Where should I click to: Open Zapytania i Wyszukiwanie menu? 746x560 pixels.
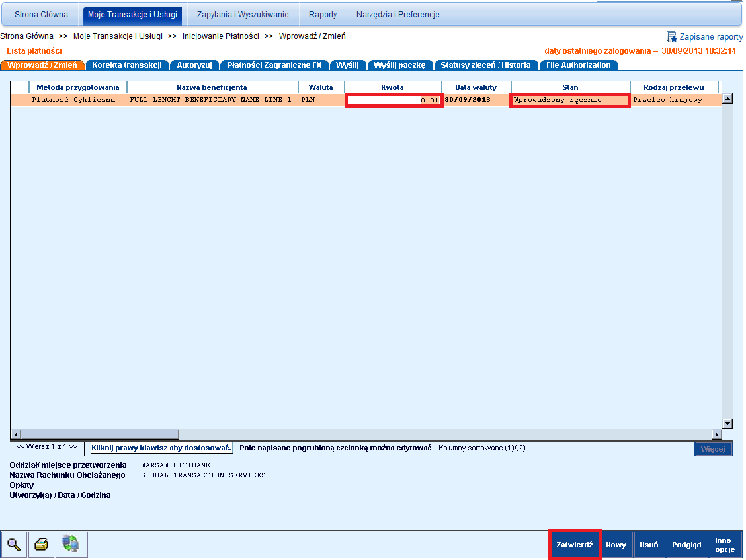click(243, 15)
